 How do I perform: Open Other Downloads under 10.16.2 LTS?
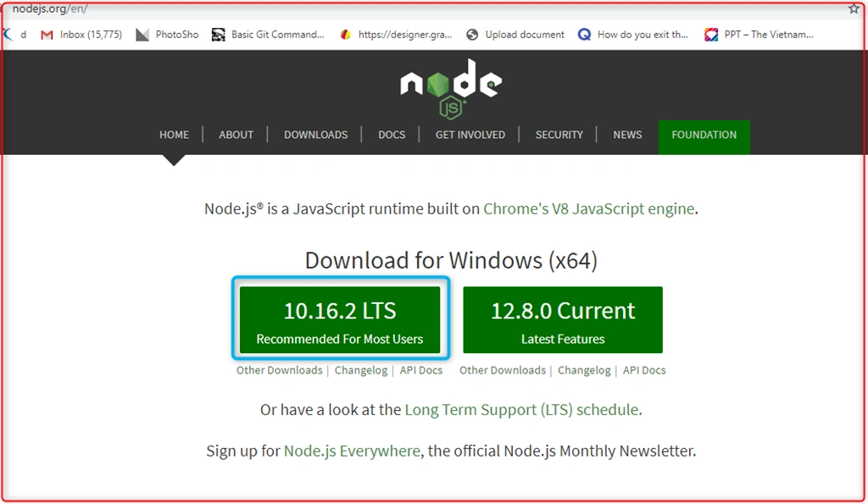tap(280, 370)
